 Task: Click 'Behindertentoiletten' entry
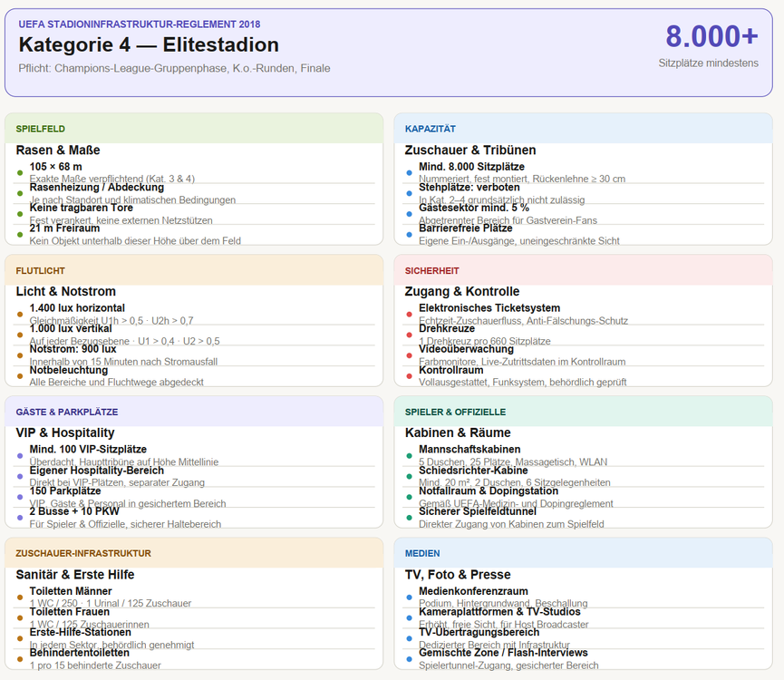click(x=79, y=653)
